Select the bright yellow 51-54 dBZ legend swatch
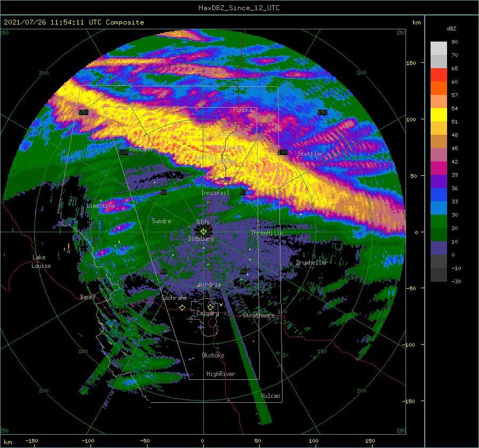Viewport: 479px width, 448px height. point(439,115)
